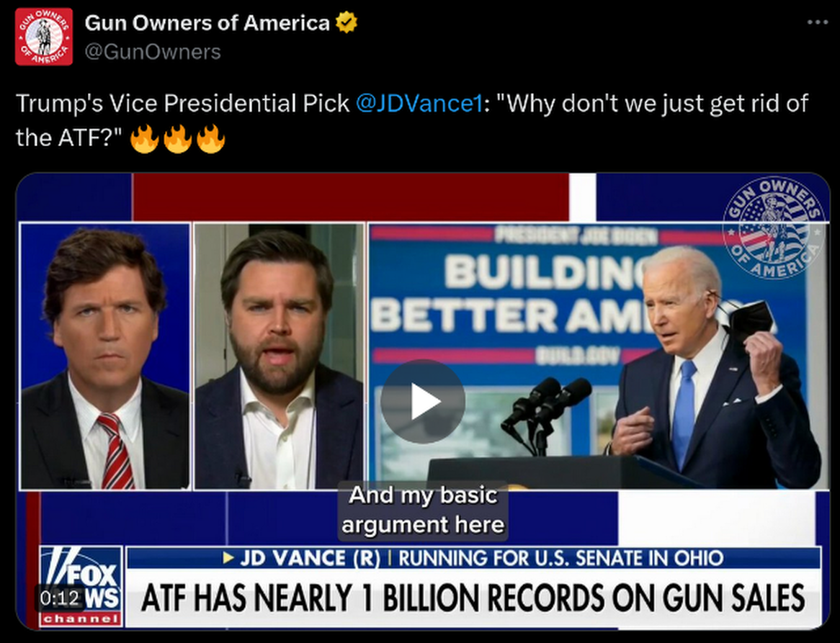840x643 pixels.
Task: Click the tweet text quoting the ATF question
Action: [411, 121]
